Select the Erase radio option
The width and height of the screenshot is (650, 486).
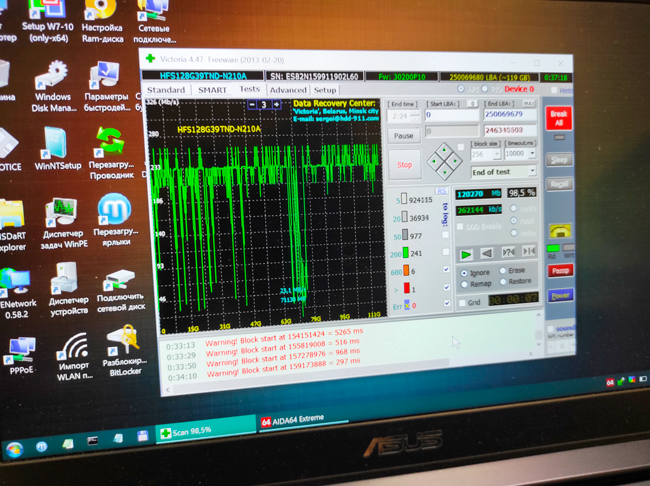click(502, 270)
